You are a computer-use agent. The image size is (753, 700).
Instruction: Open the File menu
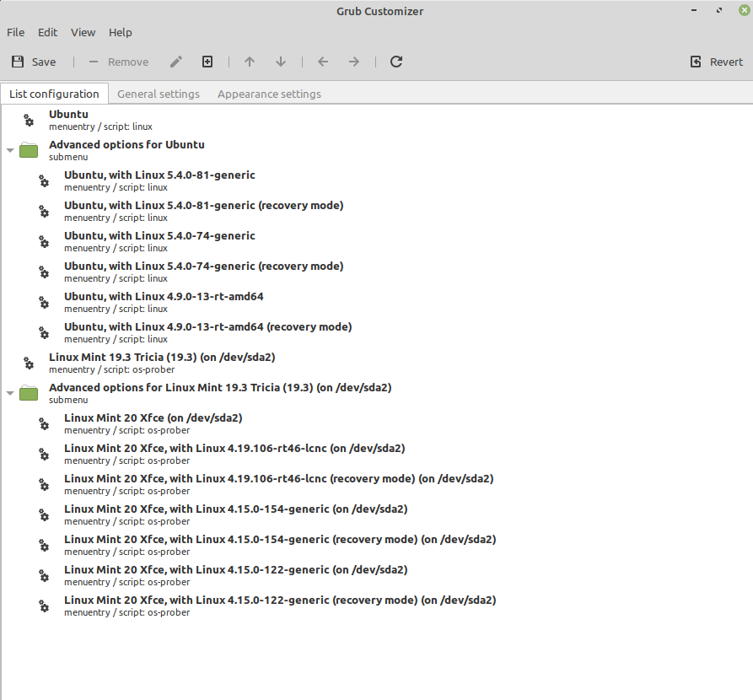click(15, 33)
